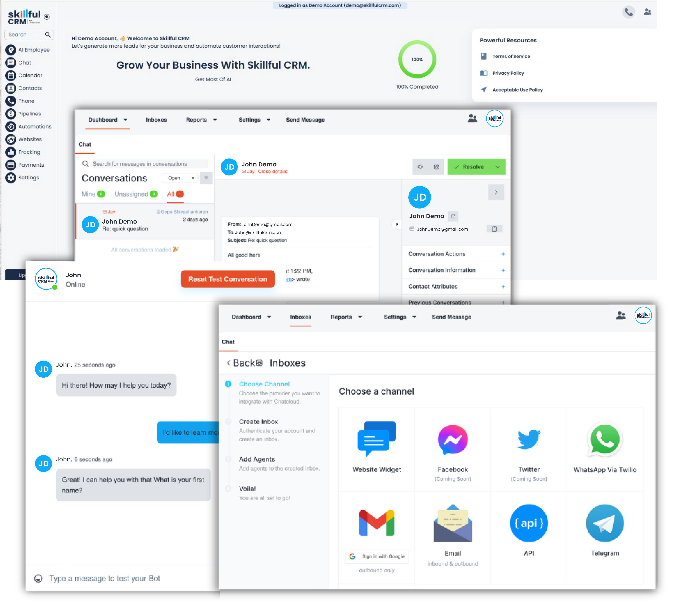Click the Pipelines sidebar icon
The image size is (678, 616).
pyautogui.click(x=11, y=114)
